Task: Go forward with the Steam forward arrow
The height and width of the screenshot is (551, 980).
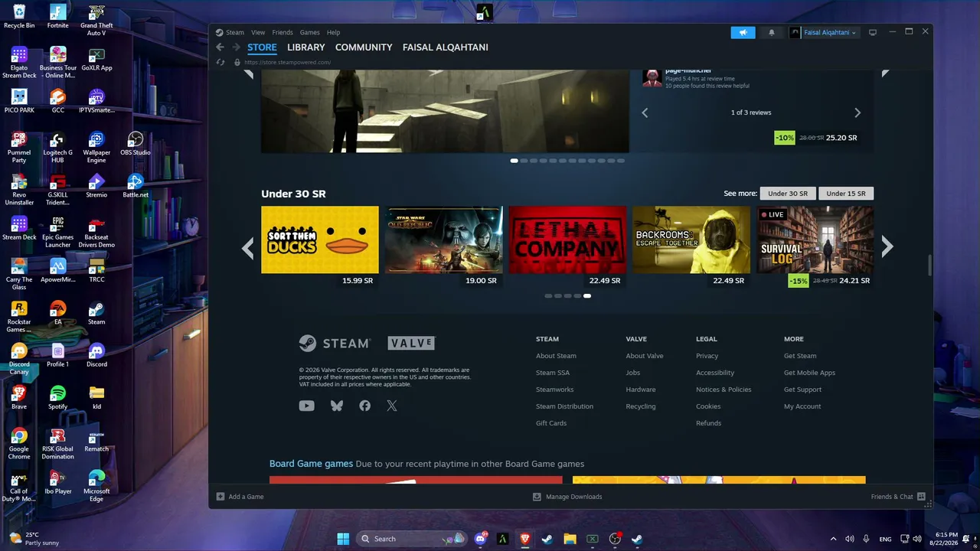Action: [x=237, y=47]
